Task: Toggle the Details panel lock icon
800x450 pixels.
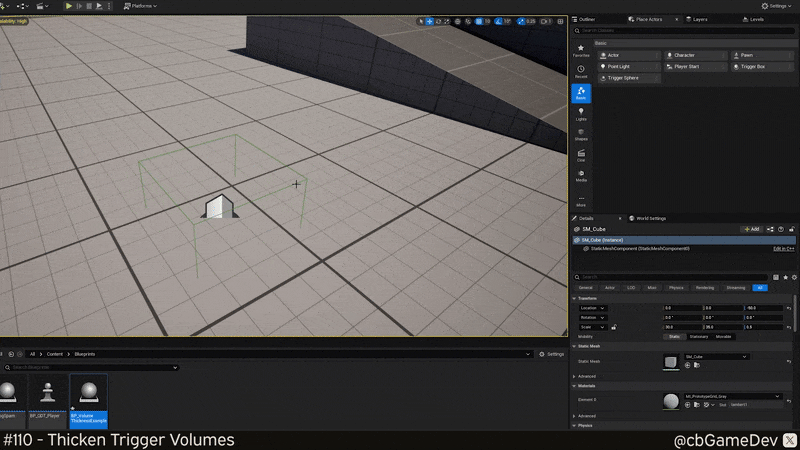Action: [791, 229]
